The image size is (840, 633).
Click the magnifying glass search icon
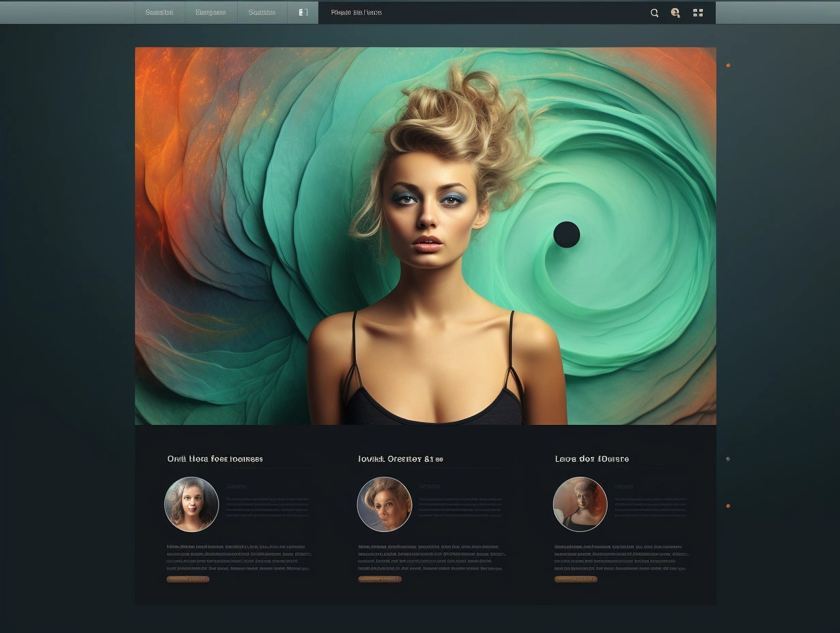654,12
